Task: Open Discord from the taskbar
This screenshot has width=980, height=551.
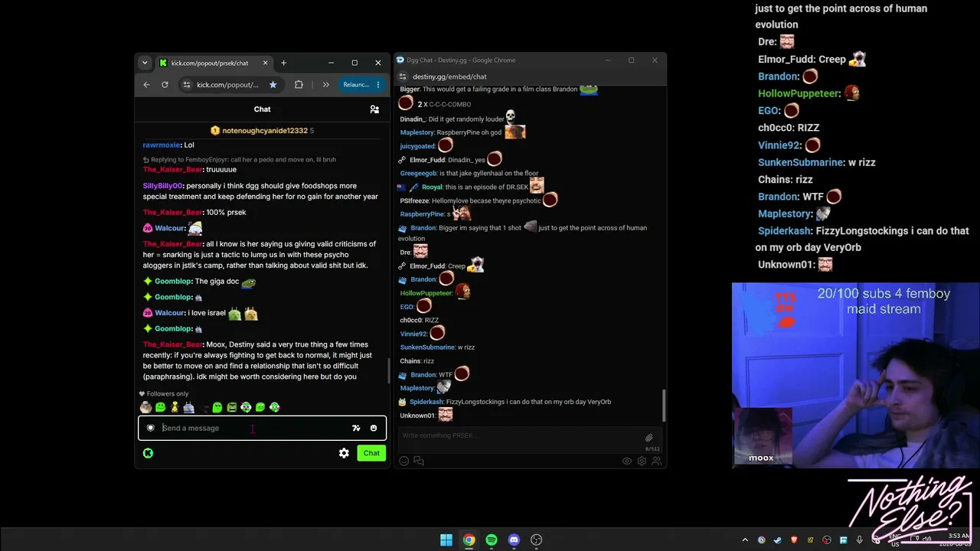Action: (514, 540)
